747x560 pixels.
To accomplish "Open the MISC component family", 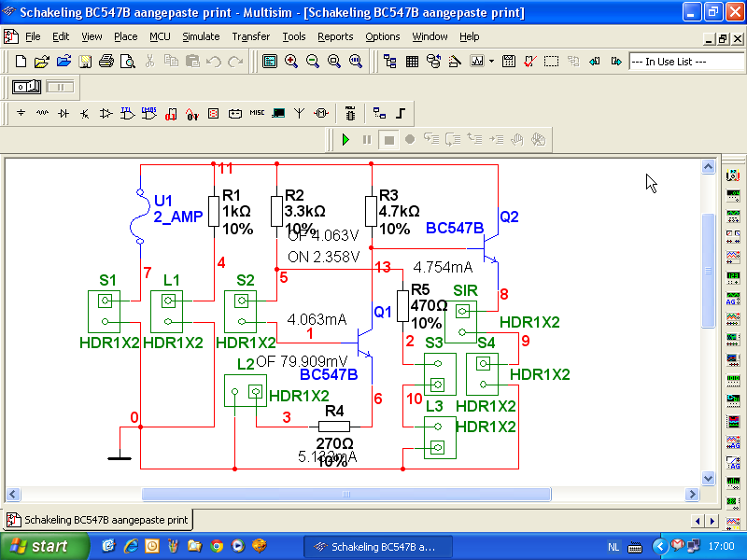I will [x=256, y=113].
